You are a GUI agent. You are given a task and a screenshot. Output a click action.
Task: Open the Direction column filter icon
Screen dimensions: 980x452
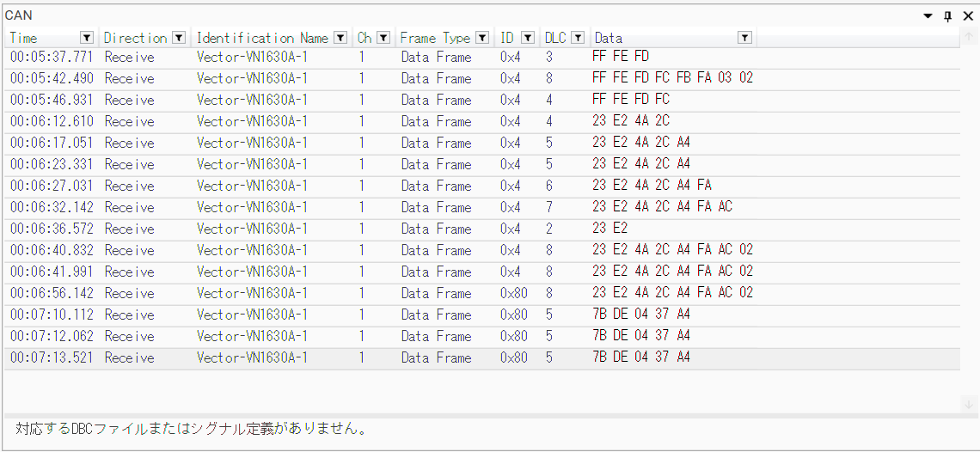(x=179, y=38)
